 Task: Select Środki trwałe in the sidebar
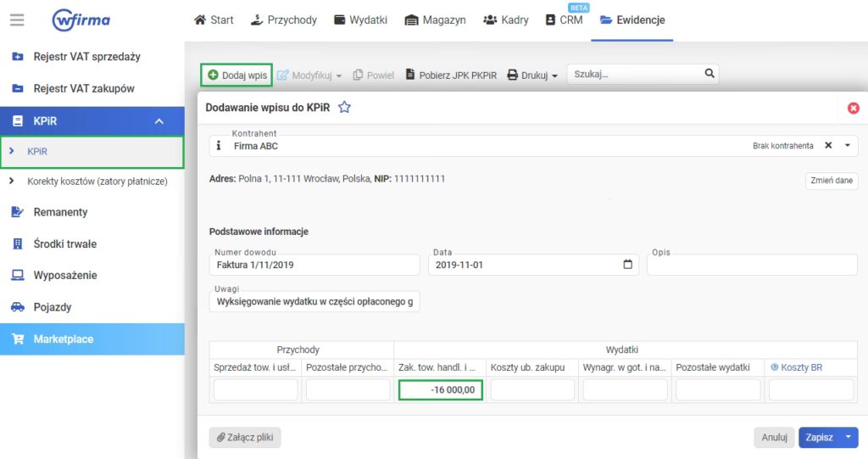pyautogui.click(x=64, y=243)
